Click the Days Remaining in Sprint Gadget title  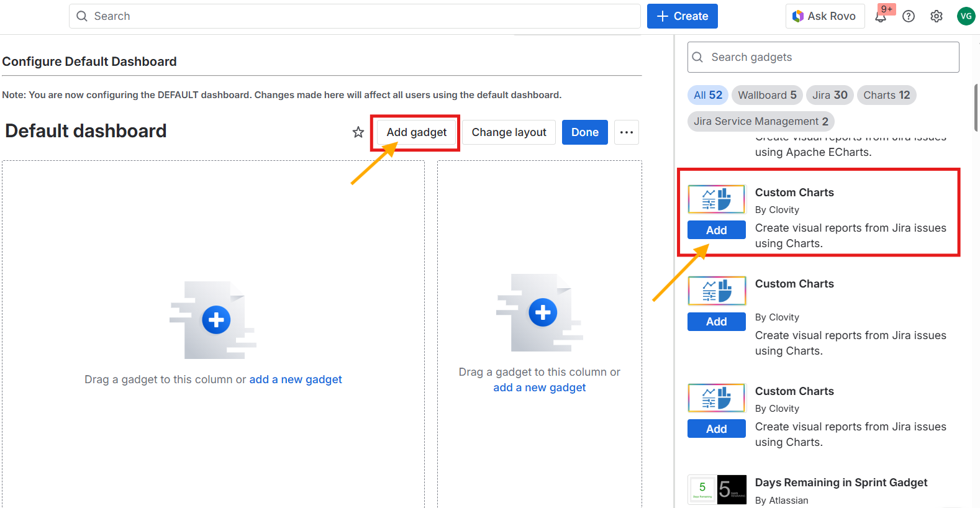coord(841,483)
